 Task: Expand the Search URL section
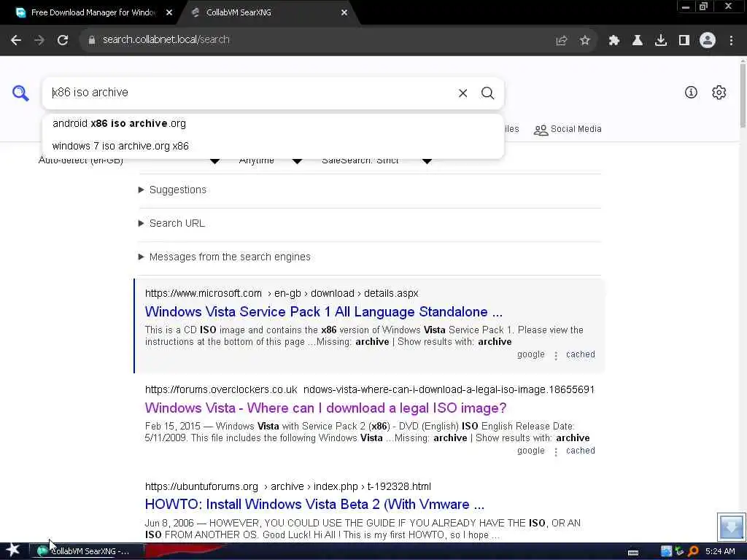tap(171, 223)
